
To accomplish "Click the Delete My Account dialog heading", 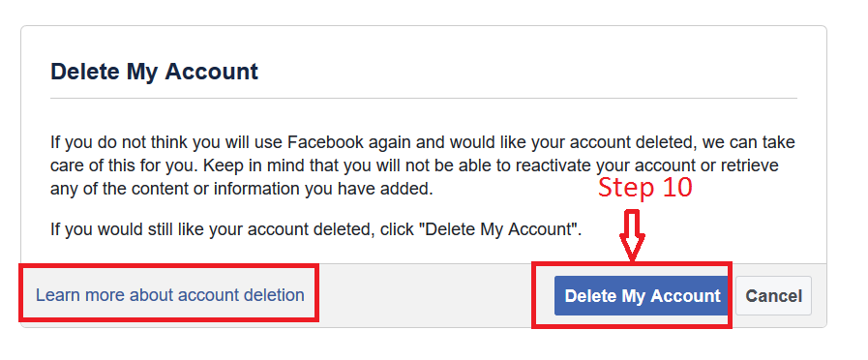I will (154, 72).
